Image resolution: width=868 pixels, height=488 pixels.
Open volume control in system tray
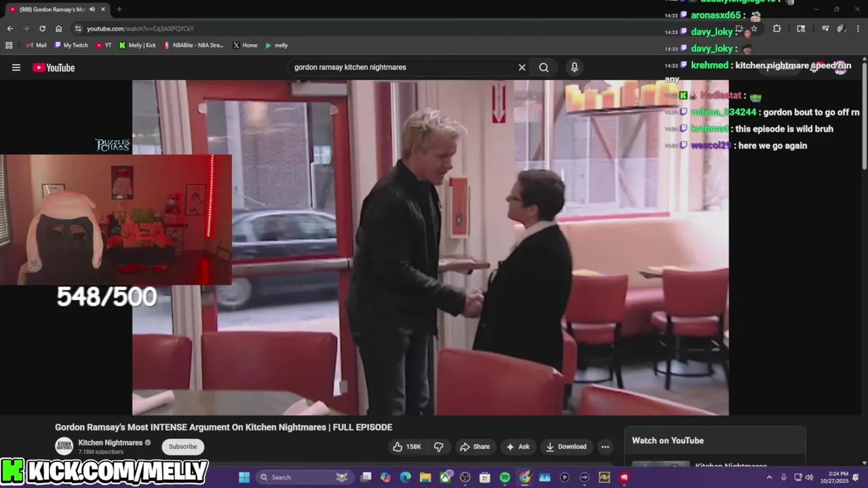point(809,477)
